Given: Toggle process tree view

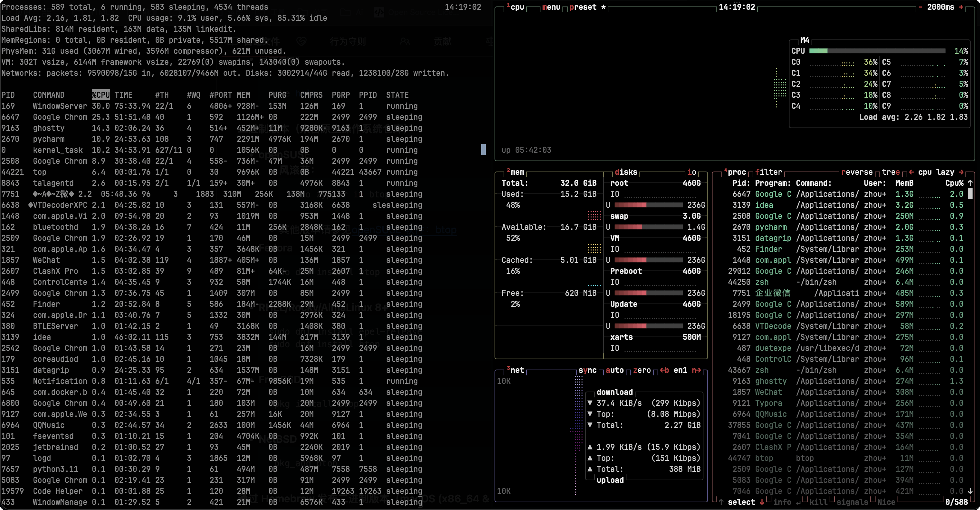Looking at the screenshot, I should click(891, 172).
